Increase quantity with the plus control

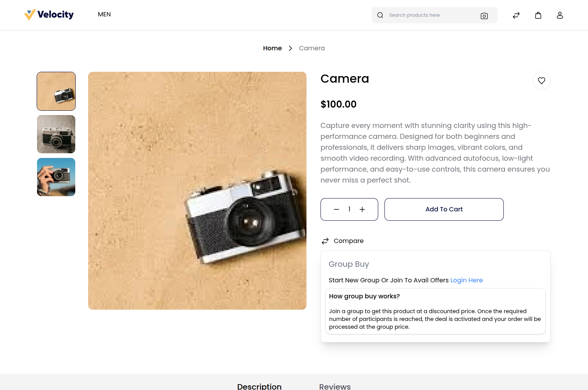point(362,209)
